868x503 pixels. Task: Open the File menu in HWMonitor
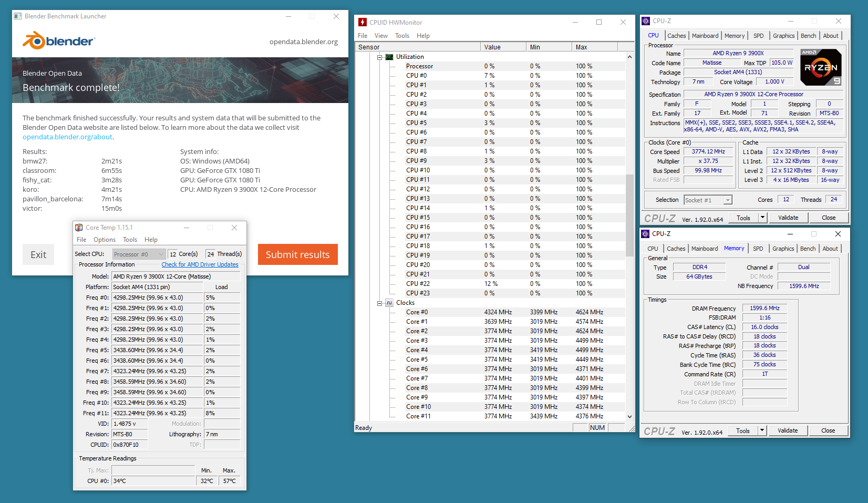click(x=363, y=36)
